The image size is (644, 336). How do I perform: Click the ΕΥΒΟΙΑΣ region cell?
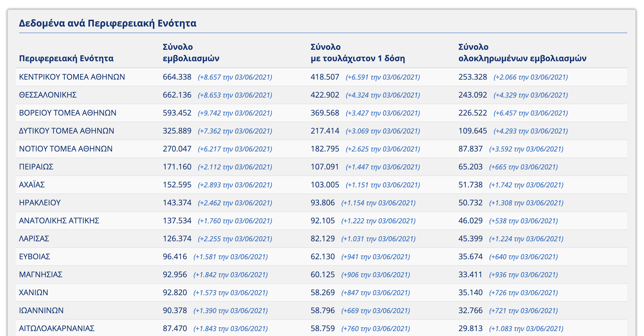coord(34,257)
